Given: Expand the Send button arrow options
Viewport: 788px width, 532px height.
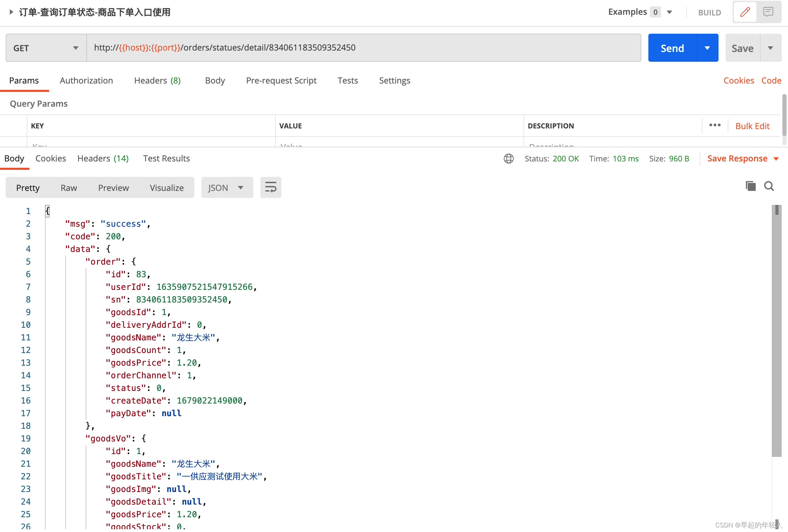Looking at the screenshot, I should 707,48.
